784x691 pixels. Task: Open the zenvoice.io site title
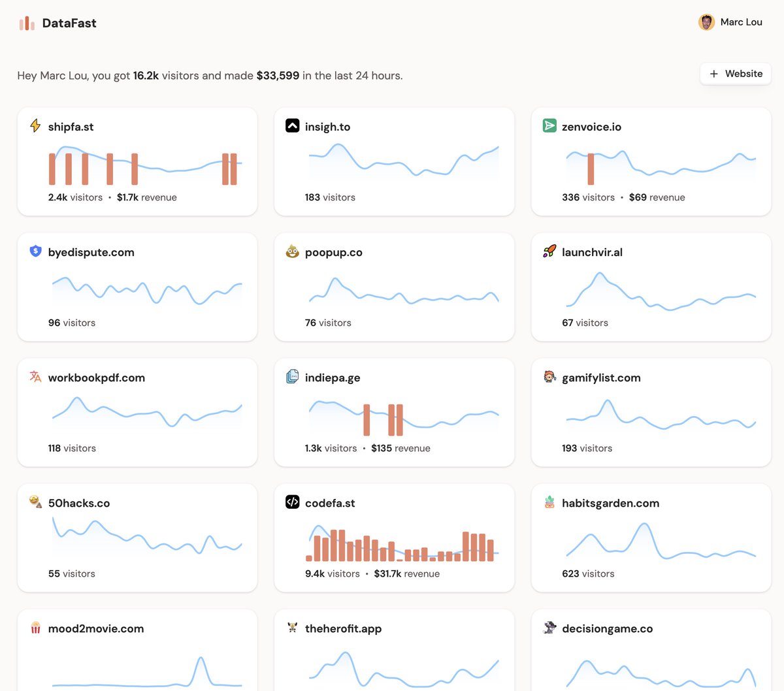click(x=591, y=127)
